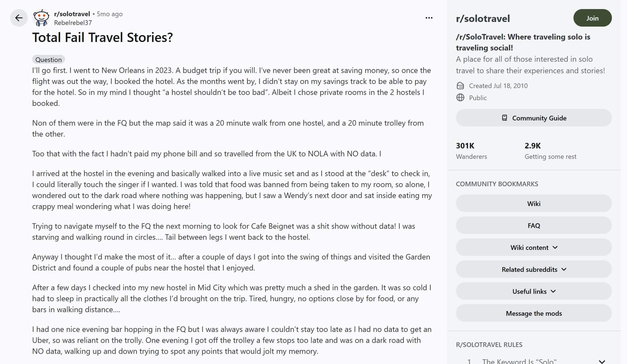Click the r/solotravel Snoo avatar icon
627x364 pixels.
tap(41, 18)
